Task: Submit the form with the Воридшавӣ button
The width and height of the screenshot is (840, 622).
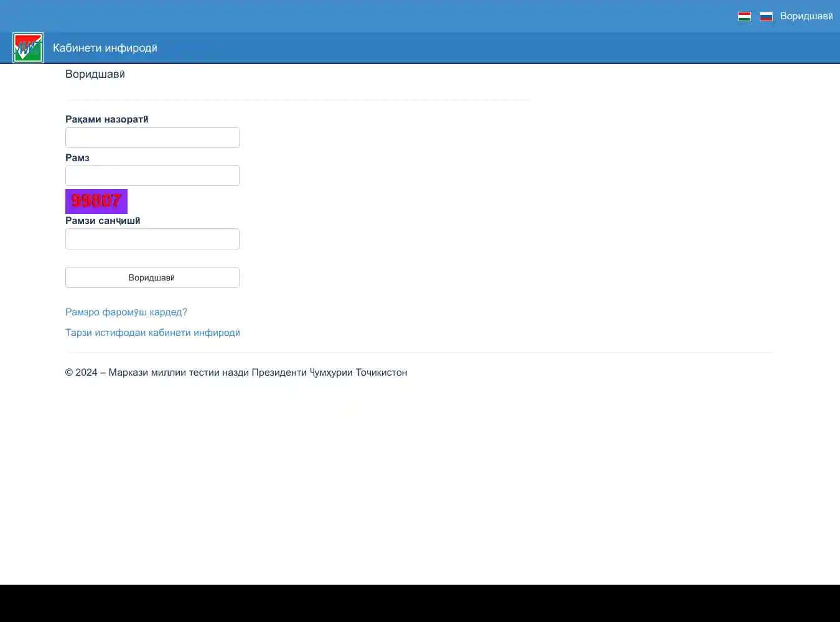Action: (x=152, y=277)
